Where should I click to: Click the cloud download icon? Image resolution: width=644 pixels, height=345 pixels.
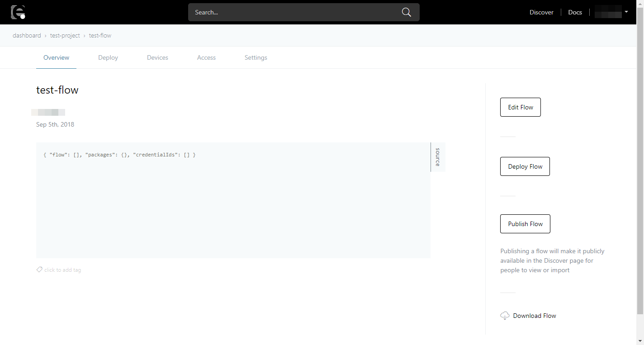[505, 316]
